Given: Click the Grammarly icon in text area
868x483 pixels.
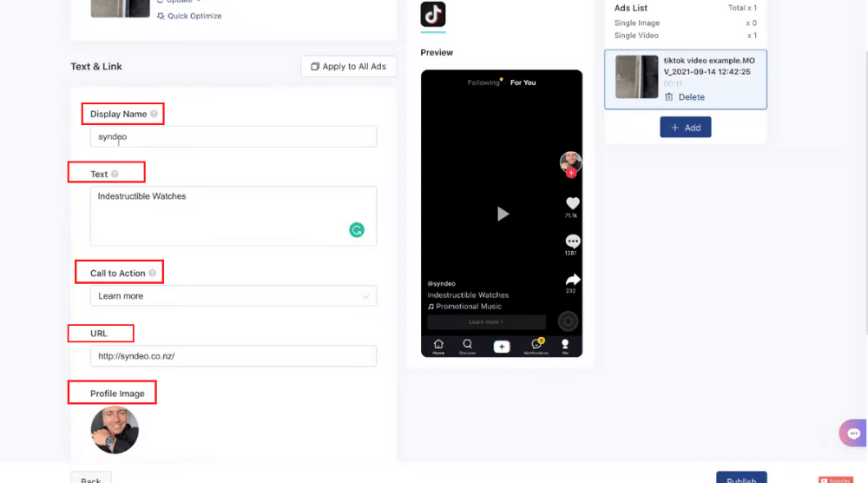Looking at the screenshot, I should (x=357, y=230).
